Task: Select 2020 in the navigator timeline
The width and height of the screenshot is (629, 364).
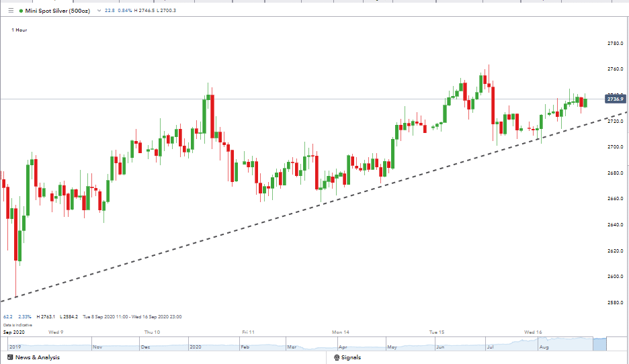Action: pos(196,347)
